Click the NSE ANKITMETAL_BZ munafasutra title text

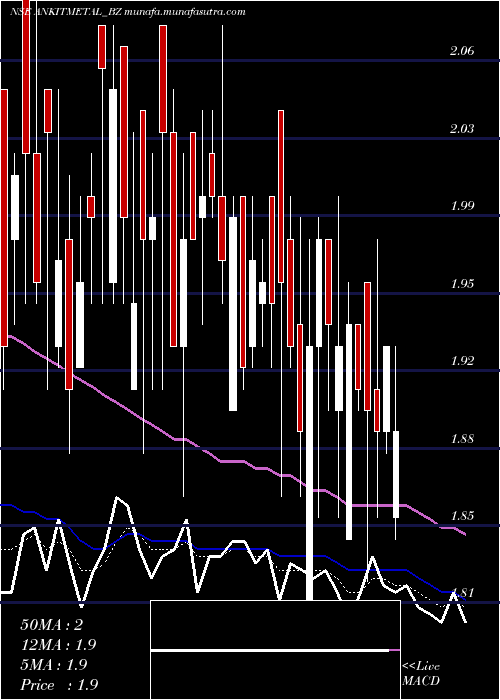128,12
